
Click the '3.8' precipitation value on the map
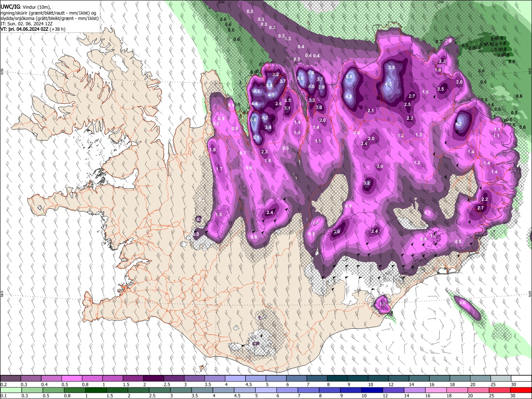tap(392, 67)
